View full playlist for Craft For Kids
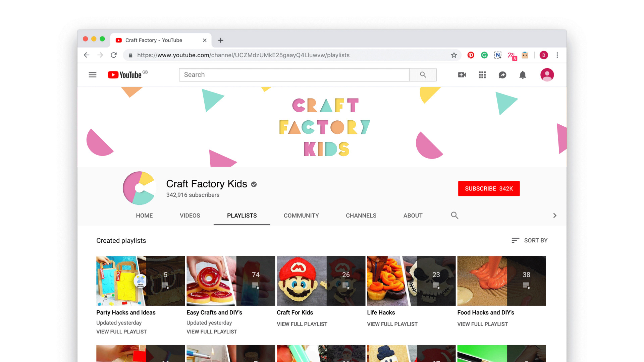644x362 pixels. point(302,324)
